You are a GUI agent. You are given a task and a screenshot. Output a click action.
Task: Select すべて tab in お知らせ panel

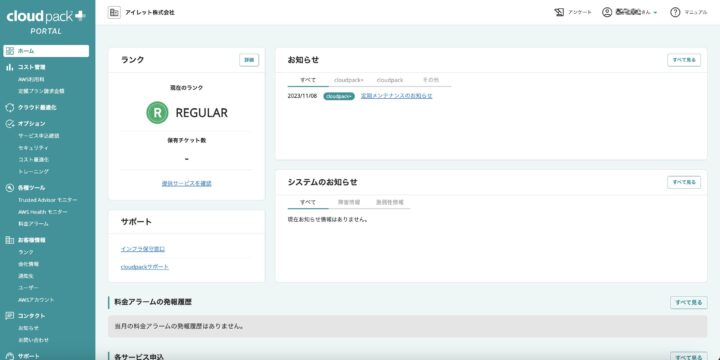tap(308, 80)
